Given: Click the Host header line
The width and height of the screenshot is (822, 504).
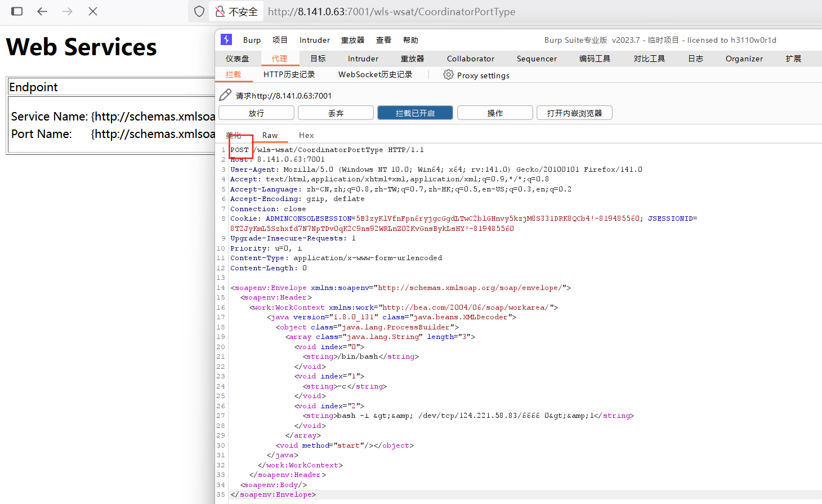Looking at the screenshot, I should tap(277, 159).
